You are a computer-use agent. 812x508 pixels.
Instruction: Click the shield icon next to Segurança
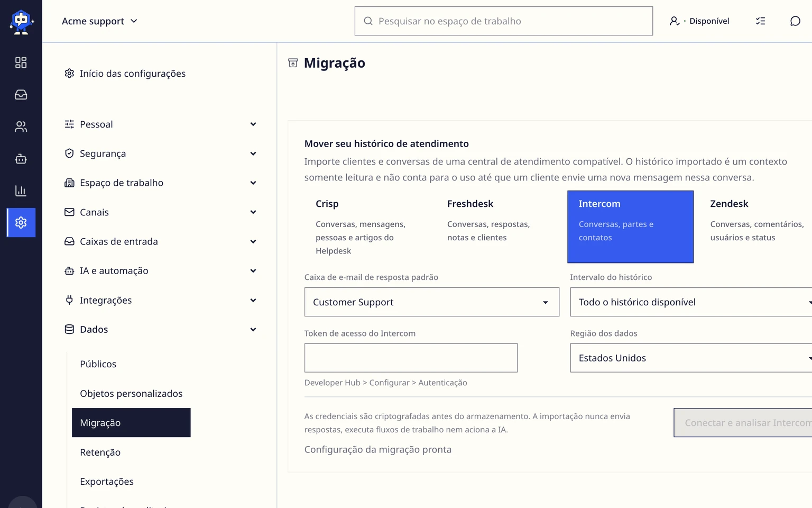69,153
